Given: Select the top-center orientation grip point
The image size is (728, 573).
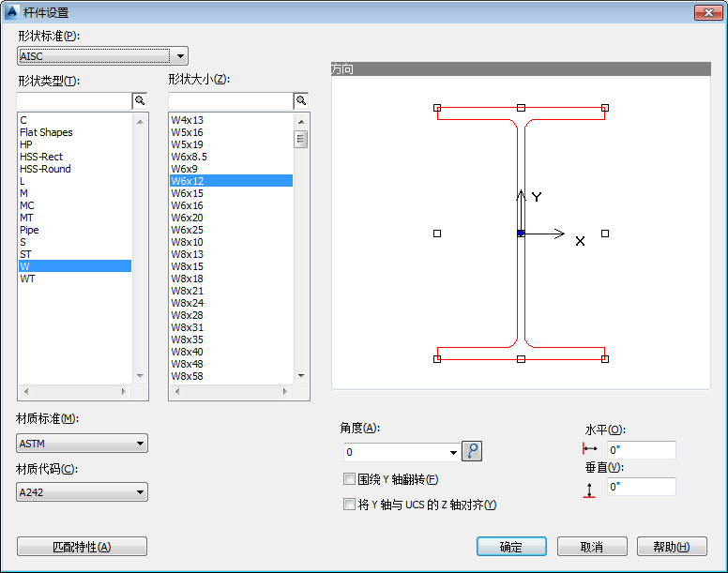Looking at the screenshot, I should click(521, 108).
